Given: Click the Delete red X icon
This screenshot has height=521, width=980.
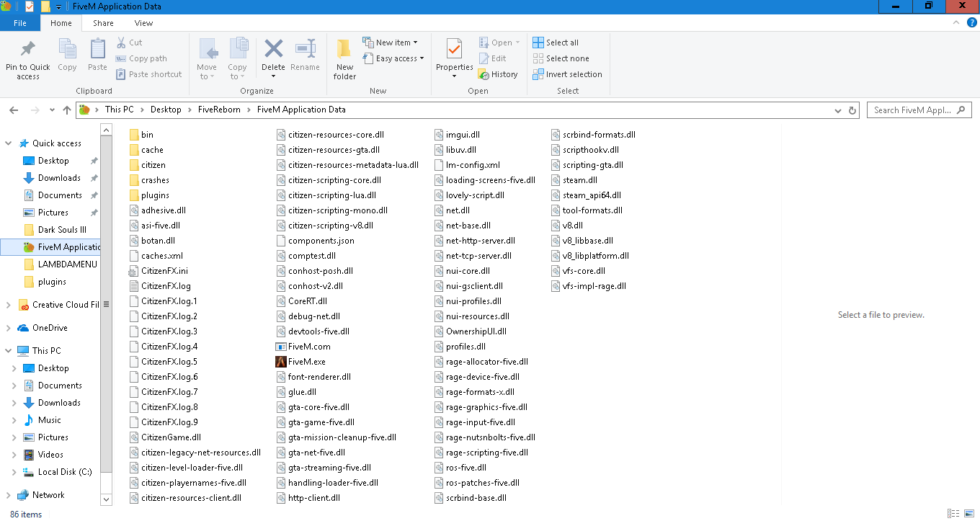Looking at the screenshot, I should pyautogui.click(x=273, y=49).
